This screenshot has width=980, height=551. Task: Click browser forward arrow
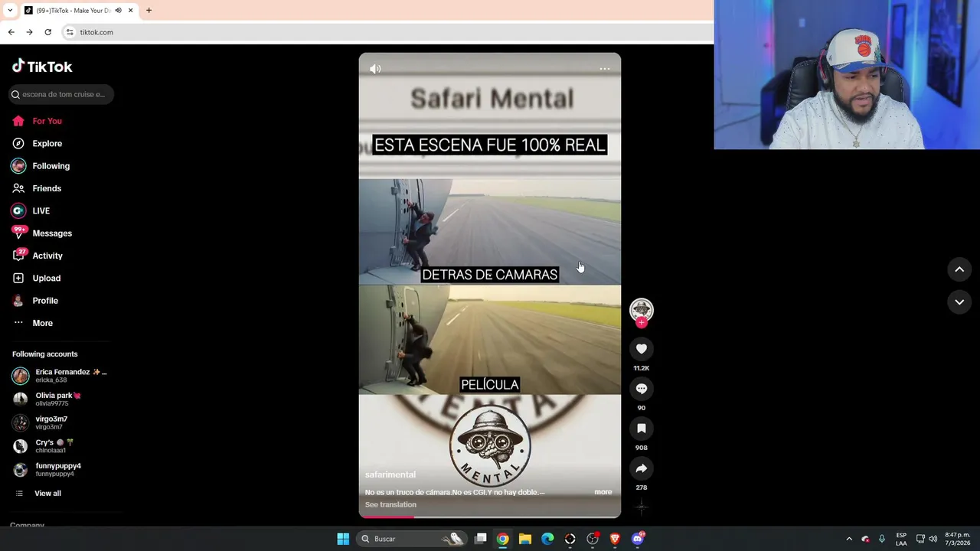[x=29, y=32]
